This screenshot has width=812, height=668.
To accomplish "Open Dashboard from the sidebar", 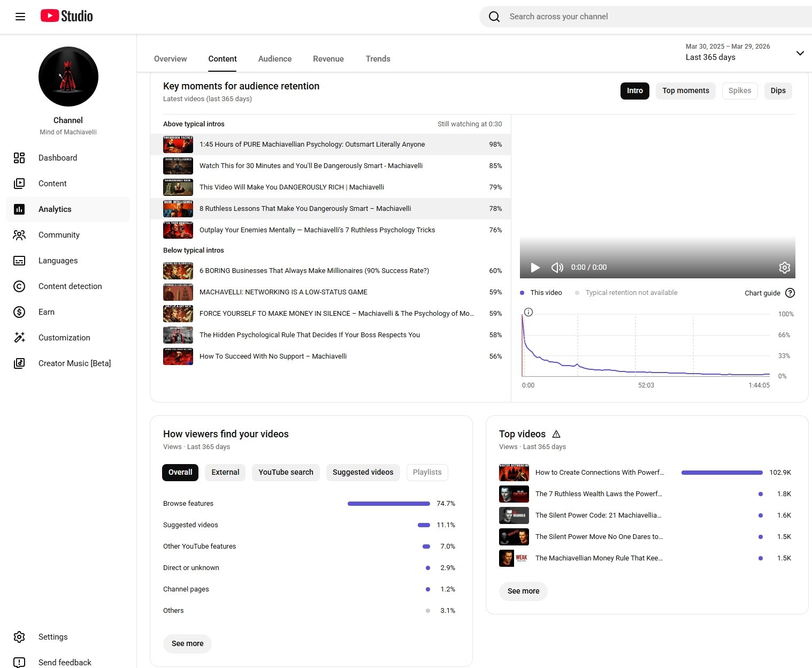I will 58,158.
